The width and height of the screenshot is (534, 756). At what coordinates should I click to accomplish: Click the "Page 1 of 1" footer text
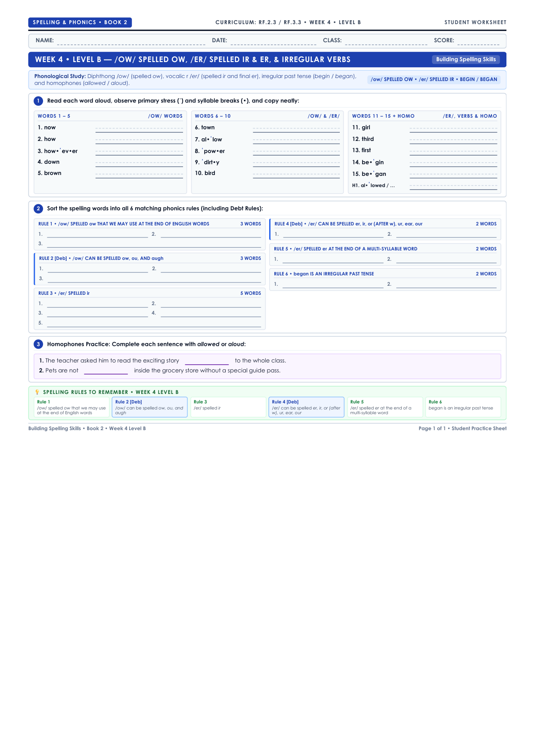pyautogui.click(x=432, y=428)
